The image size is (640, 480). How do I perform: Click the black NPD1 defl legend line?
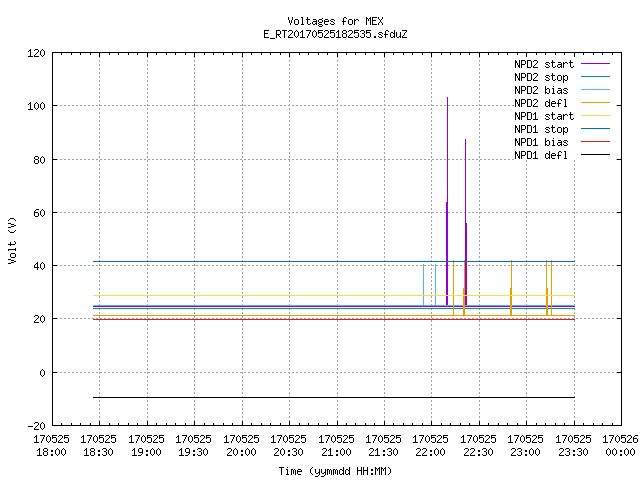tap(595, 155)
